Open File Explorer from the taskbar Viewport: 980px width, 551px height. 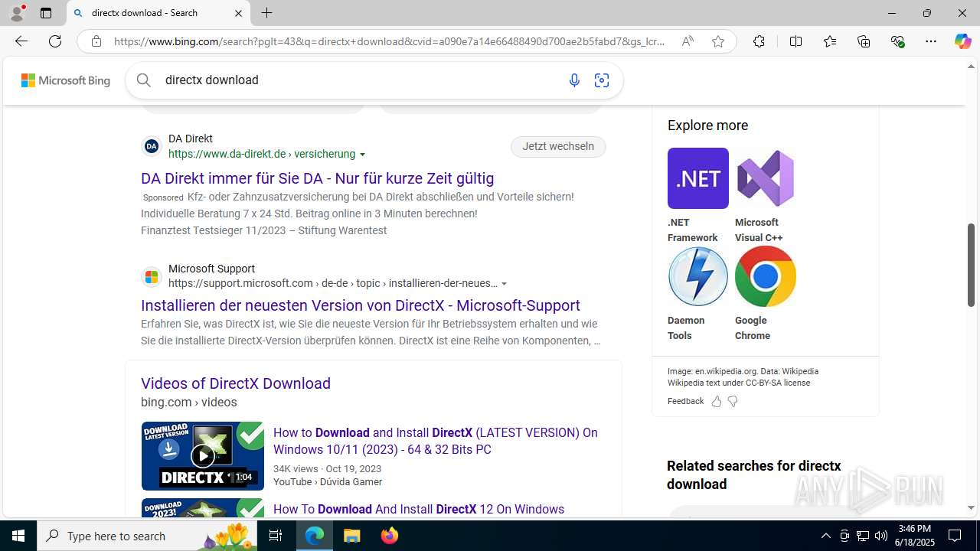click(352, 536)
